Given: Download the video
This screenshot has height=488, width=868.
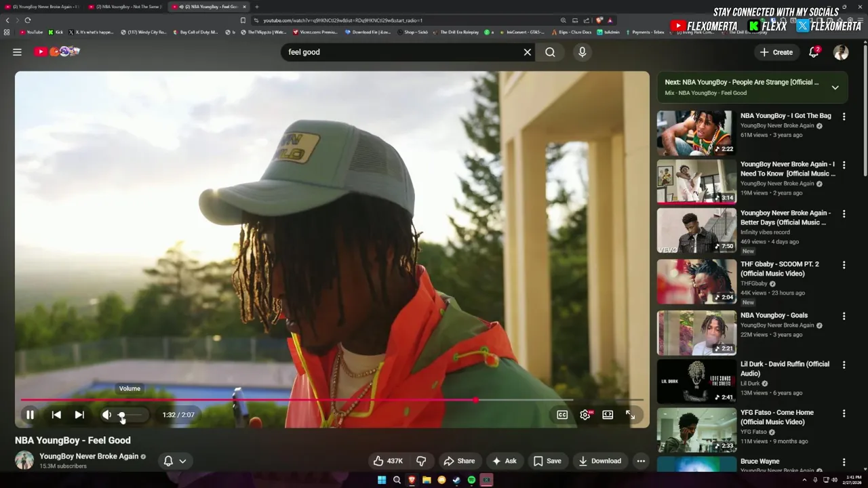Looking at the screenshot, I should point(599,461).
